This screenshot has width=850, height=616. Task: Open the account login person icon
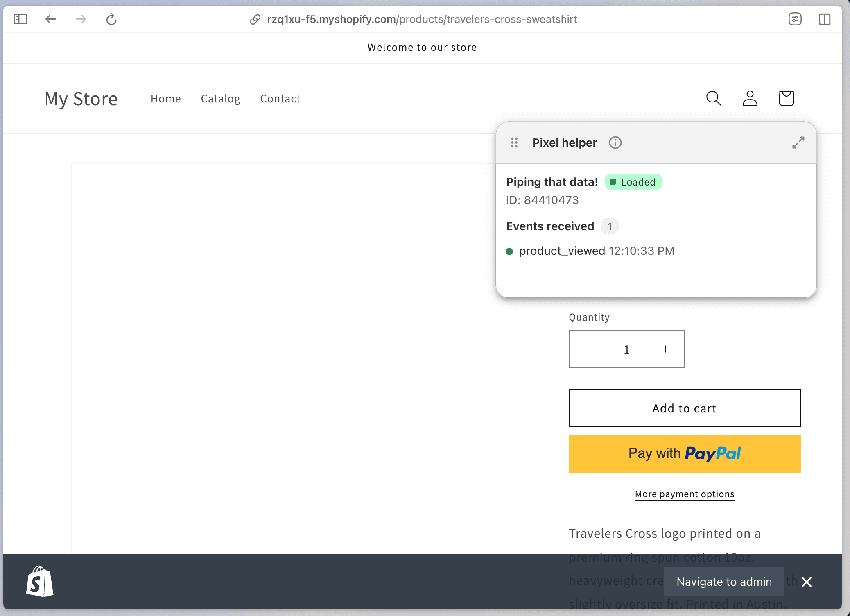pyautogui.click(x=750, y=99)
